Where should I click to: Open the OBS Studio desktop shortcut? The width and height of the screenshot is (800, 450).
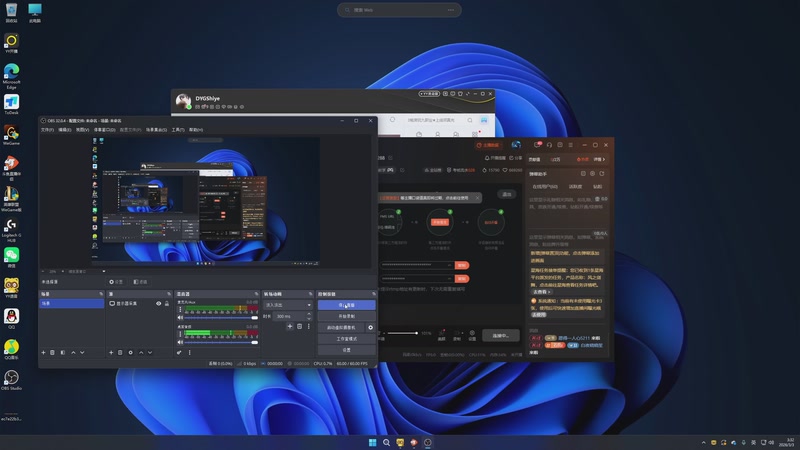tap(11, 380)
